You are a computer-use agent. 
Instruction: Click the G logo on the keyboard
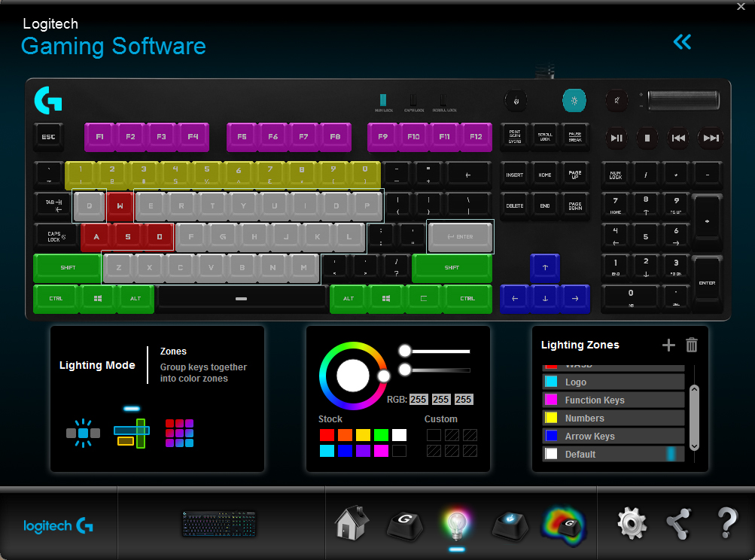click(48, 100)
